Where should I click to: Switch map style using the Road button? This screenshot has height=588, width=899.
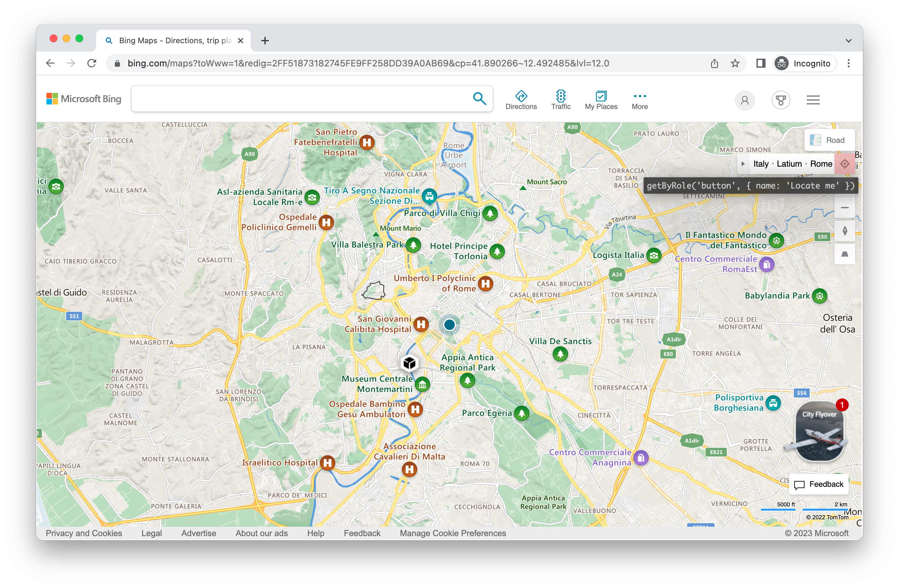point(829,140)
